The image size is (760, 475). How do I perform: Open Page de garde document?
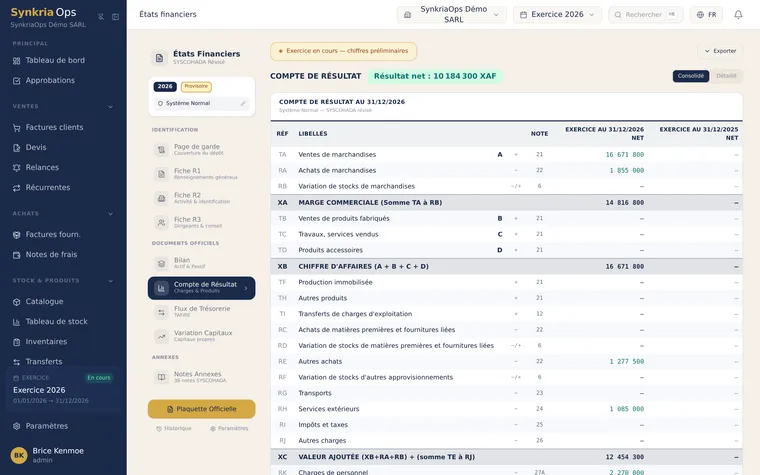click(202, 149)
